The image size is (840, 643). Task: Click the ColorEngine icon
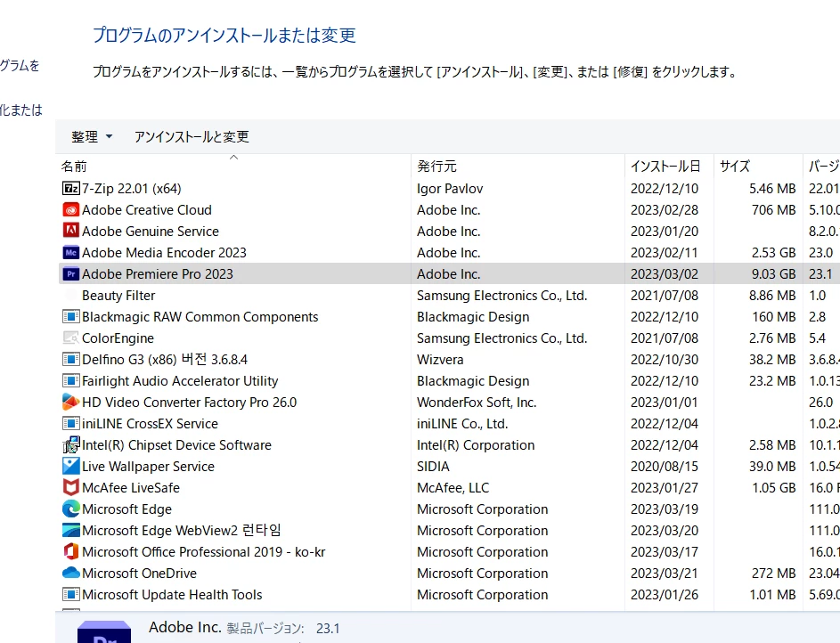click(x=70, y=338)
